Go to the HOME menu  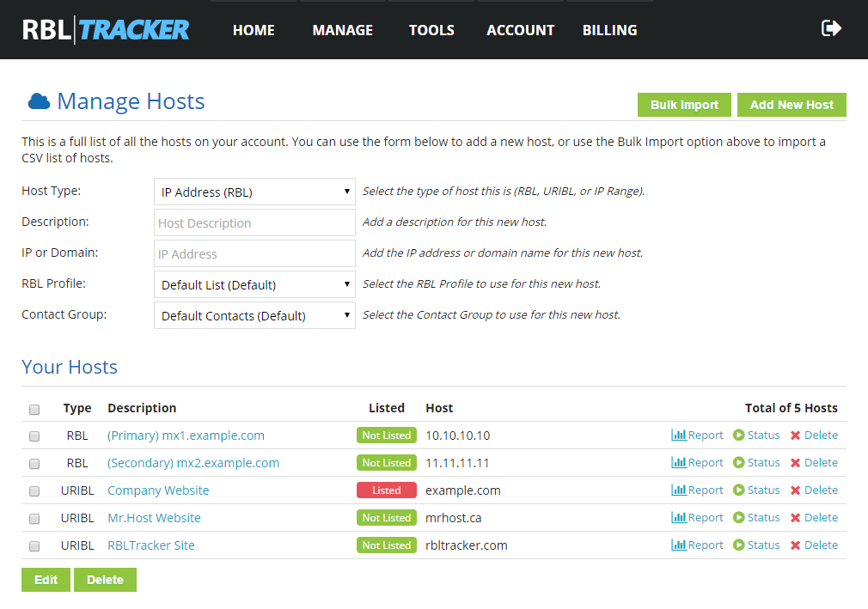(x=254, y=30)
